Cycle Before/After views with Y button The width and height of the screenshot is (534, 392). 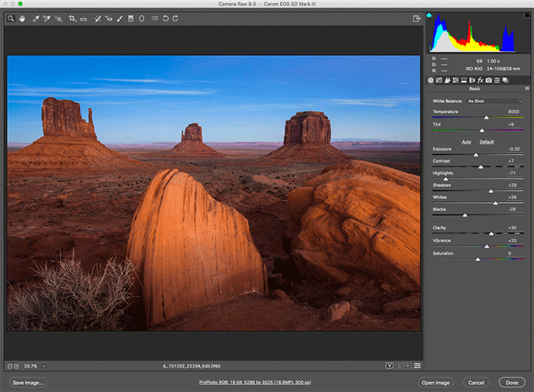pos(389,366)
